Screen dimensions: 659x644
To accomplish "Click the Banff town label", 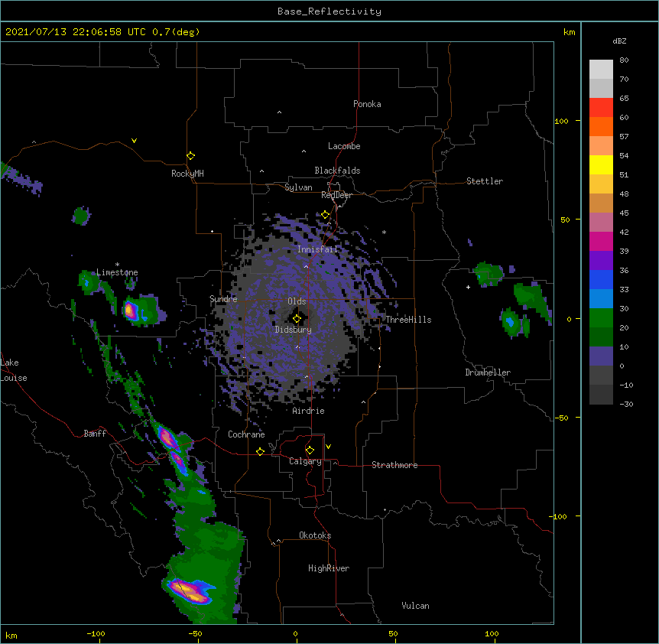I will click(x=95, y=434).
